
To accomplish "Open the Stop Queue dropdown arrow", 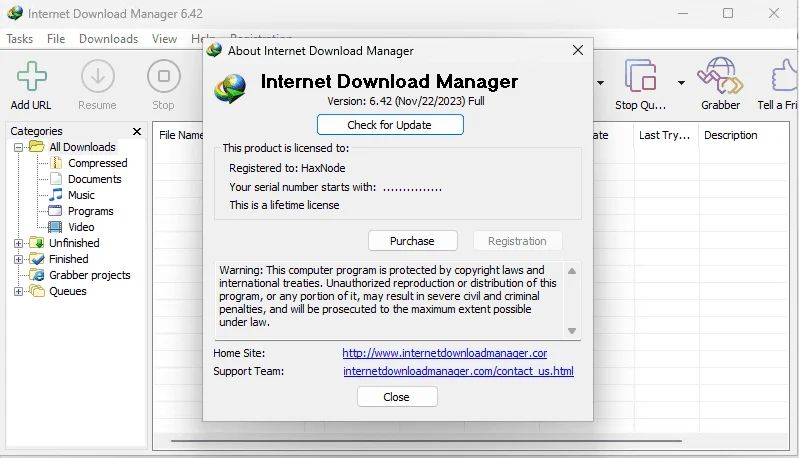I will coord(681,83).
